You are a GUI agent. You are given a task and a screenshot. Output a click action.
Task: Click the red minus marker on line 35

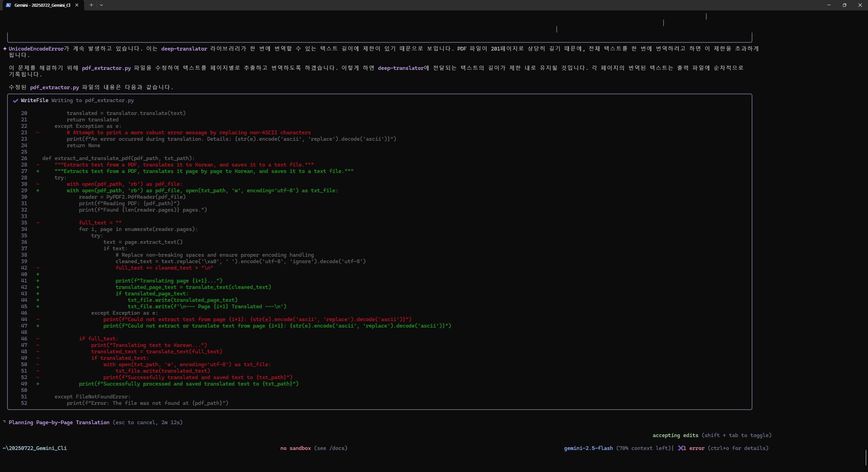coord(38,223)
